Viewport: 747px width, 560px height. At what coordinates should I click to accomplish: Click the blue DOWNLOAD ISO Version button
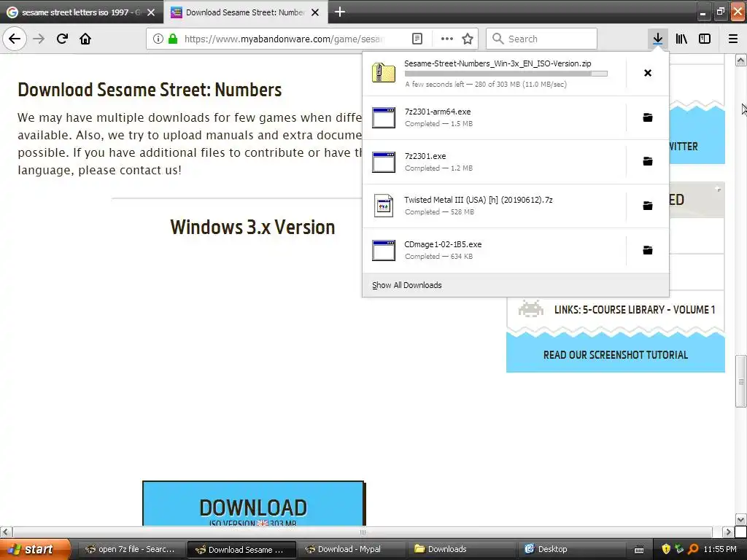(253, 503)
